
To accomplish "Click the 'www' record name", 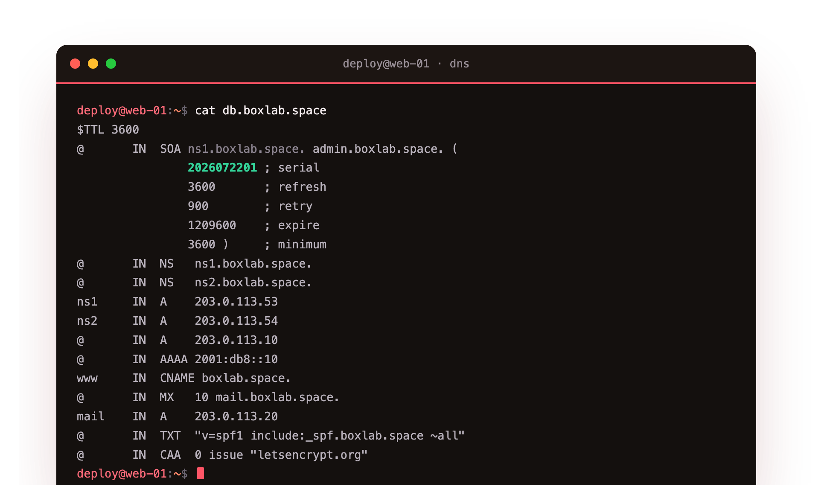I will click(87, 379).
